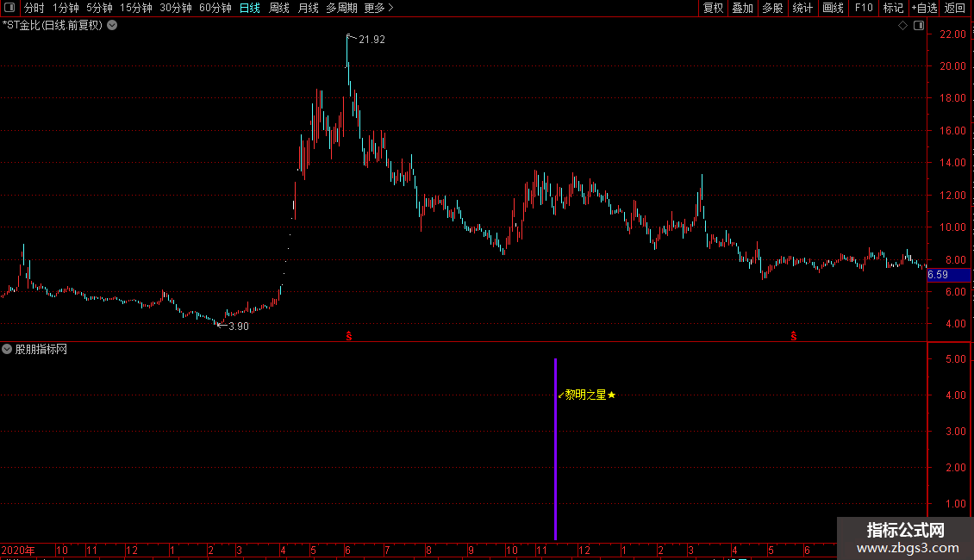Click the 10.00 price axis label

952,227
